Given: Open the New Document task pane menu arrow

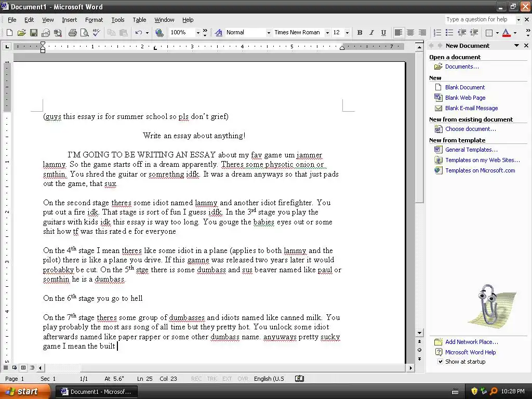Looking at the screenshot, I should point(516,46).
